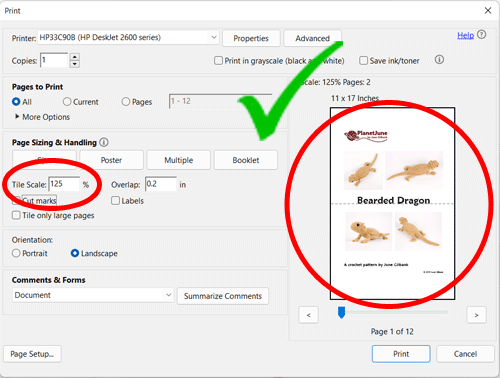Decrease copies with the down spinner arrow
The height and width of the screenshot is (378, 500).
tap(75, 64)
